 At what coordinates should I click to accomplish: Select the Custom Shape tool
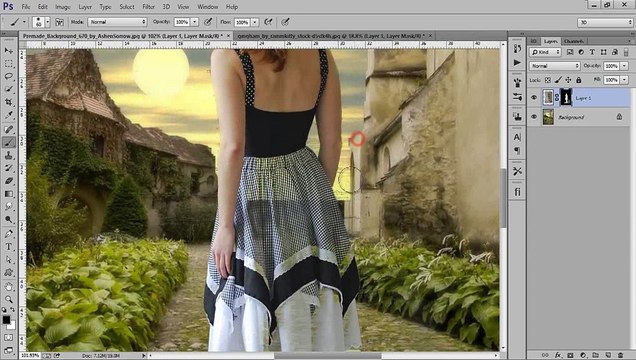(x=9, y=272)
